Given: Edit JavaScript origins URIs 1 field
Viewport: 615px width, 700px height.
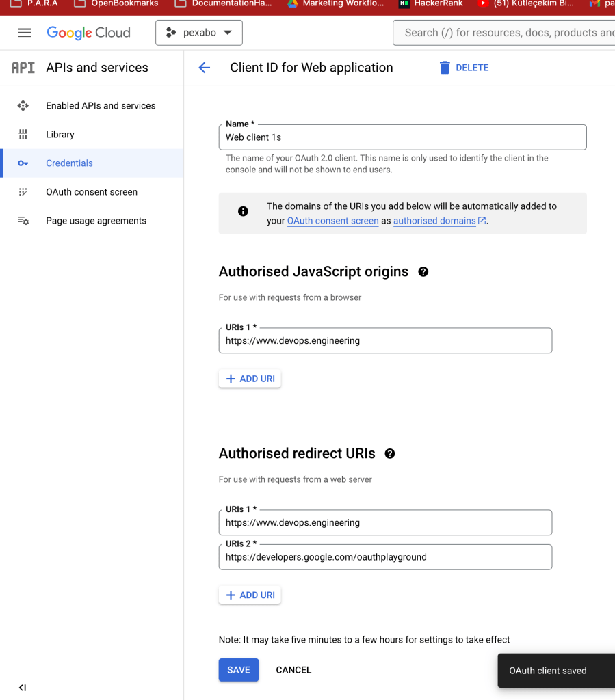Looking at the screenshot, I should (385, 340).
